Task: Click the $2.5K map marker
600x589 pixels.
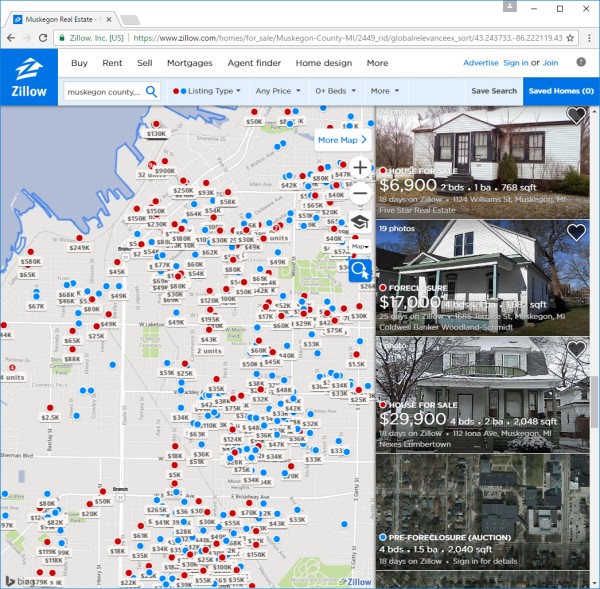Action: click(50, 408)
